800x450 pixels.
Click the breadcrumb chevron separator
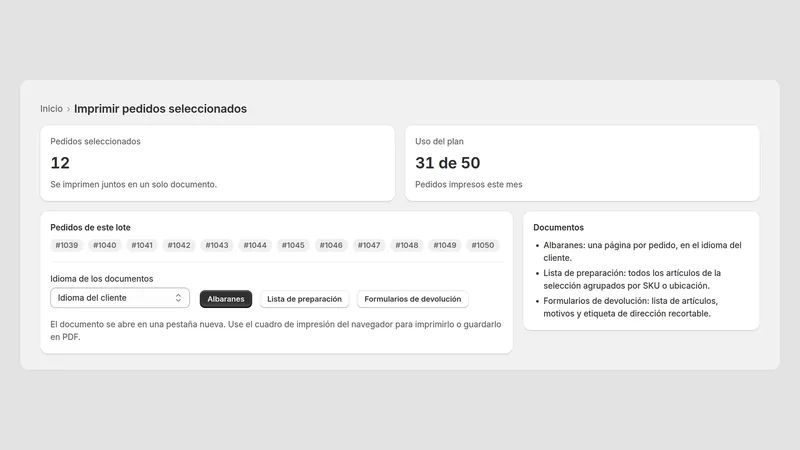tap(68, 109)
